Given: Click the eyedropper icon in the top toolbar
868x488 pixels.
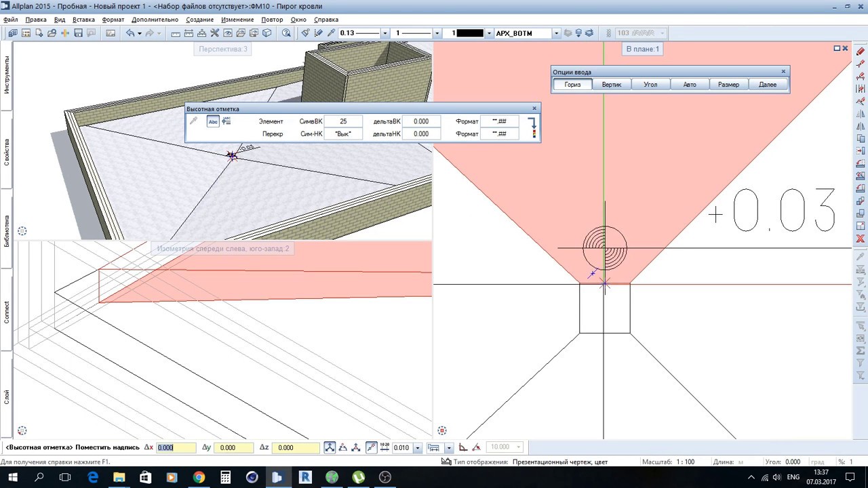Looking at the screenshot, I should coord(331,33).
